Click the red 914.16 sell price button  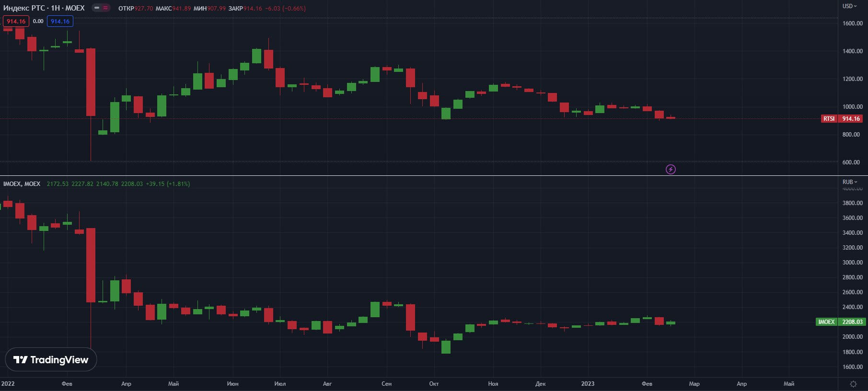click(16, 21)
